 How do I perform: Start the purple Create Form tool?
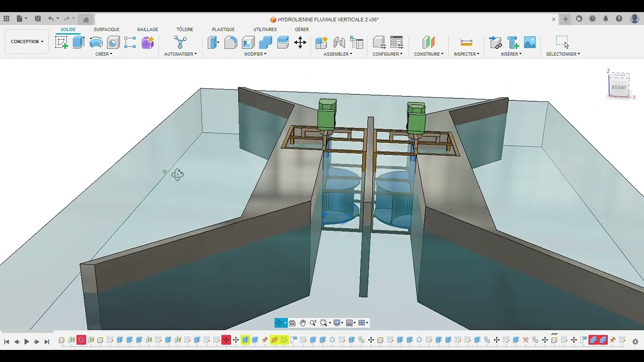click(x=147, y=43)
